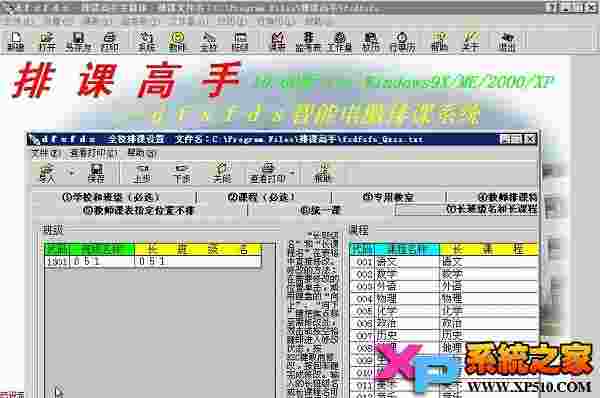Switch to the ②课程（必选）tab

(262, 197)
